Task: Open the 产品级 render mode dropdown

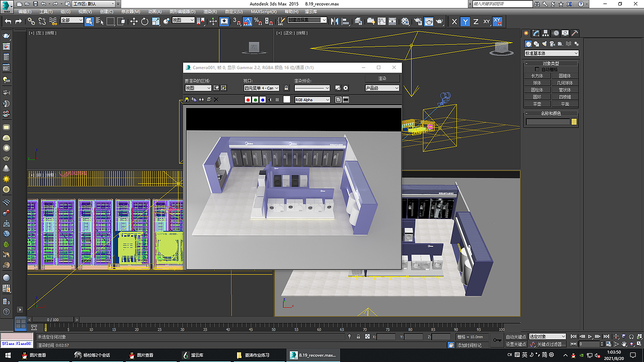Action: tap(381, 87)
